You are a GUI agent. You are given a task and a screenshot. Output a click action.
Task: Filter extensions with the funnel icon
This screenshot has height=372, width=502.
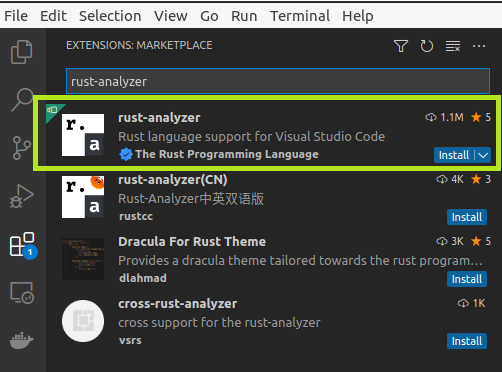pos(401,46)
